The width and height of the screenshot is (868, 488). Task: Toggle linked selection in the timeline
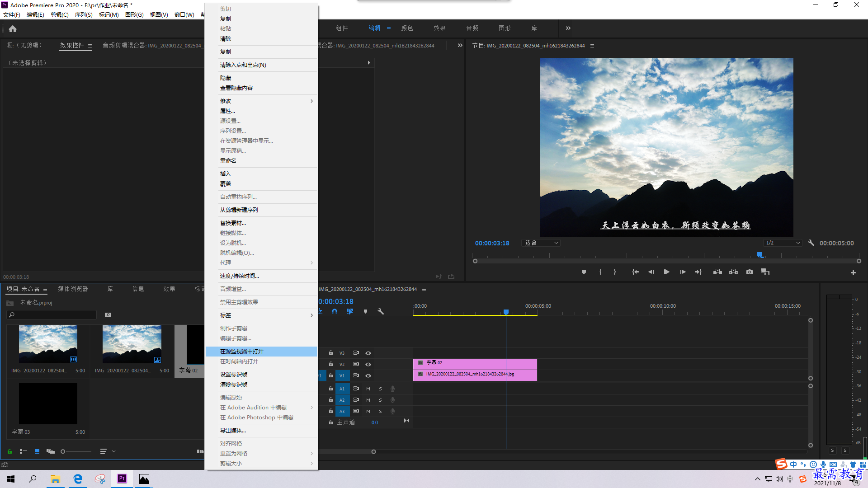point(350,311)
